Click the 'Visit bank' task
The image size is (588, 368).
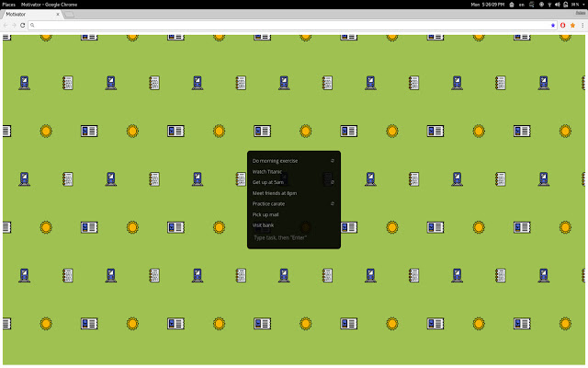tap(263, 224)
